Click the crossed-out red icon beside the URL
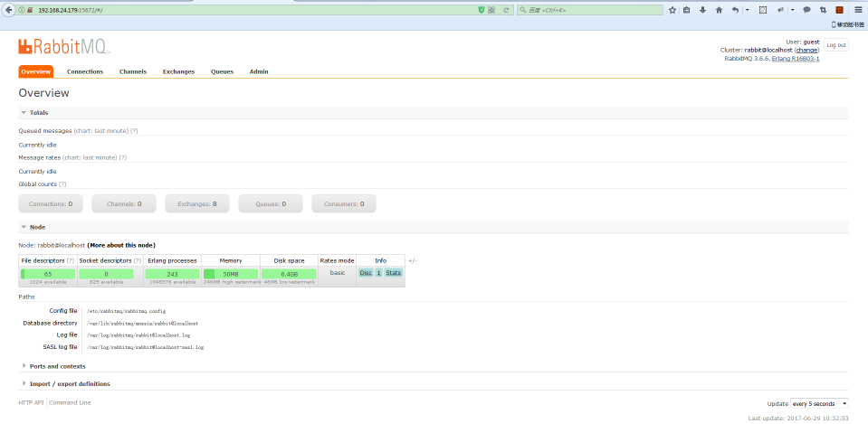The width and height of the screenshot is (868, 424). pos(29,10)
